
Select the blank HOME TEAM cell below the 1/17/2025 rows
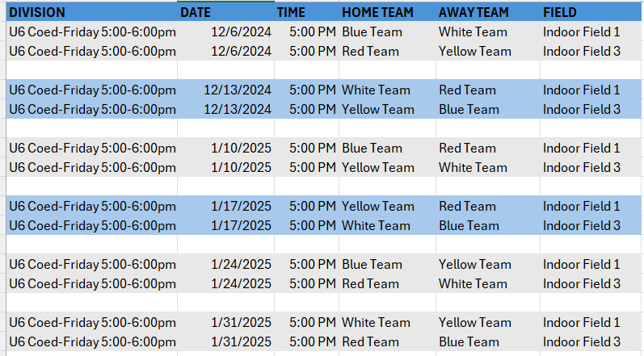(x=387, y=245)
